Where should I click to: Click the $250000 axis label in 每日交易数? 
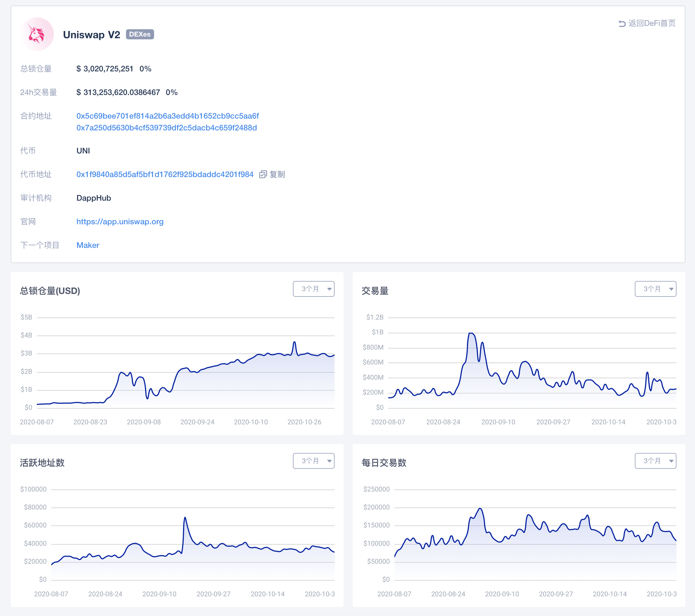point(377,489)
